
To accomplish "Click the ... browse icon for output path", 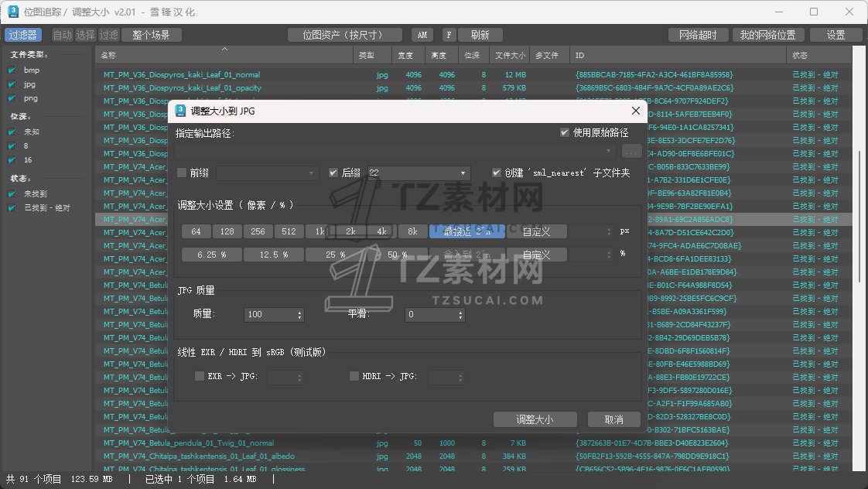I will pos(631,152).
